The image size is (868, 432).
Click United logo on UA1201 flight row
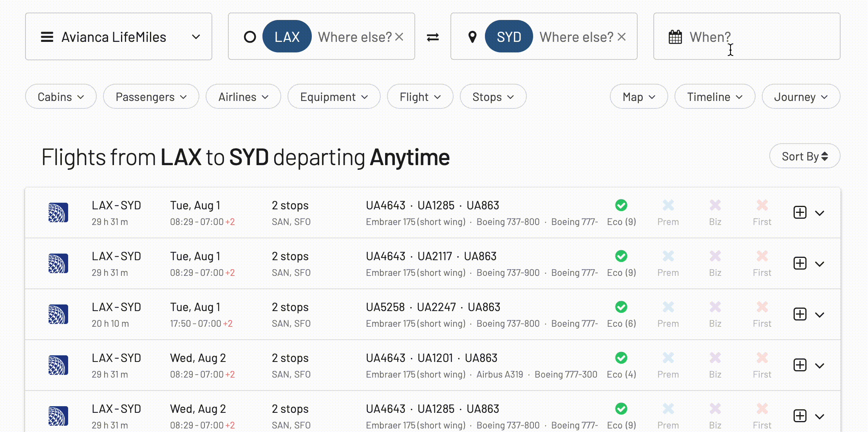click(x=58, y=365)
